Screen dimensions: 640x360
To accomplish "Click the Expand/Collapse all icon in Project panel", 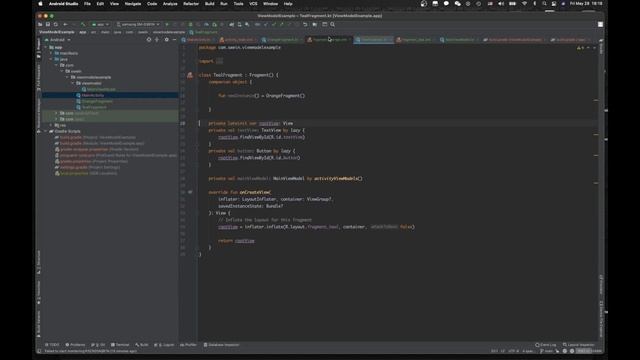I will 157,40.
